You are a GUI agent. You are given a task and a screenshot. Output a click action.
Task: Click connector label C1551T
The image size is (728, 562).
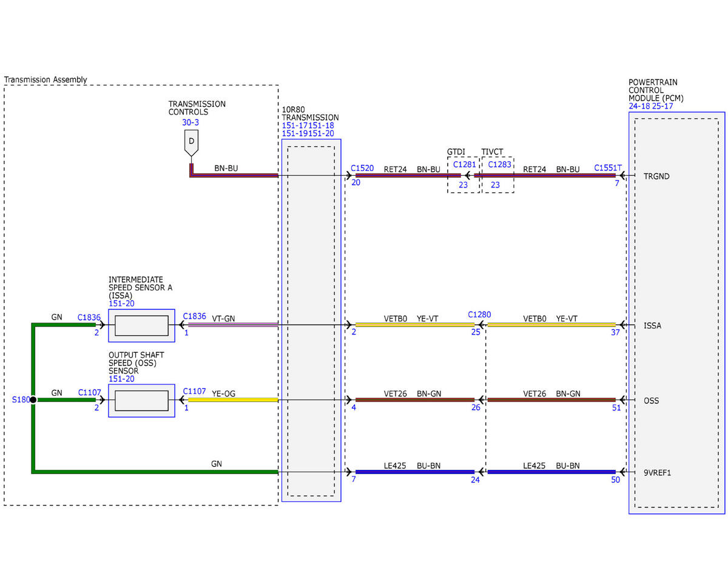point(608,168)
